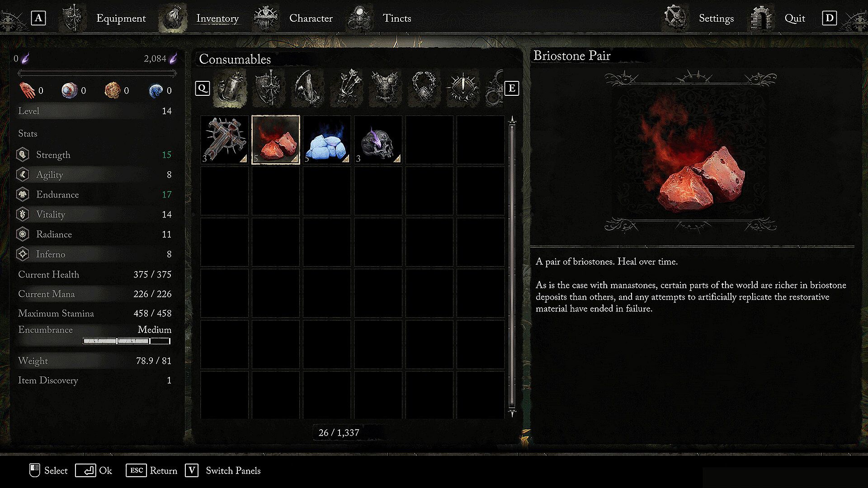Image resolution: width=868 pixels, height=488 pixels.
Task: Select the Briostone Pair item slot
Action: point(276,140)
